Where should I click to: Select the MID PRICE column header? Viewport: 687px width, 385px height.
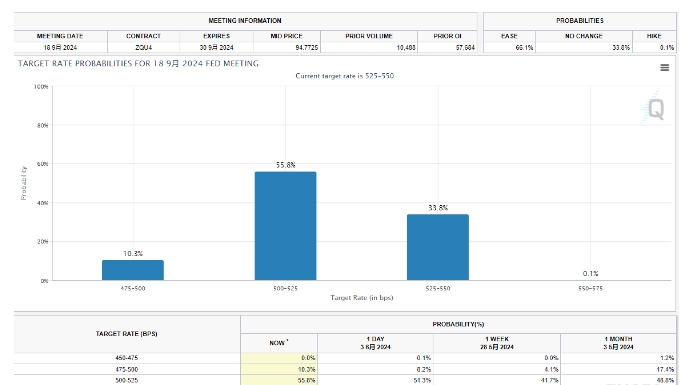[287, 36]
